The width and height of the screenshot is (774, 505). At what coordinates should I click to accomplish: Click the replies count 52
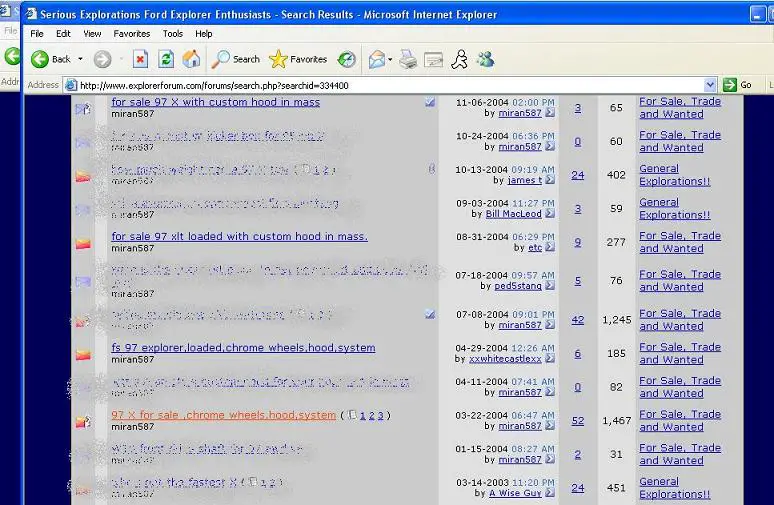point(578,421)
